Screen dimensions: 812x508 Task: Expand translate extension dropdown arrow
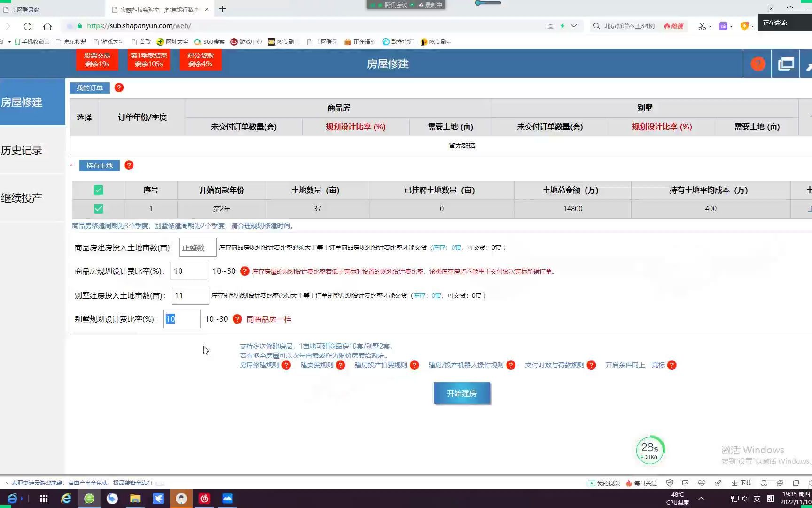(x=731, y=27)
